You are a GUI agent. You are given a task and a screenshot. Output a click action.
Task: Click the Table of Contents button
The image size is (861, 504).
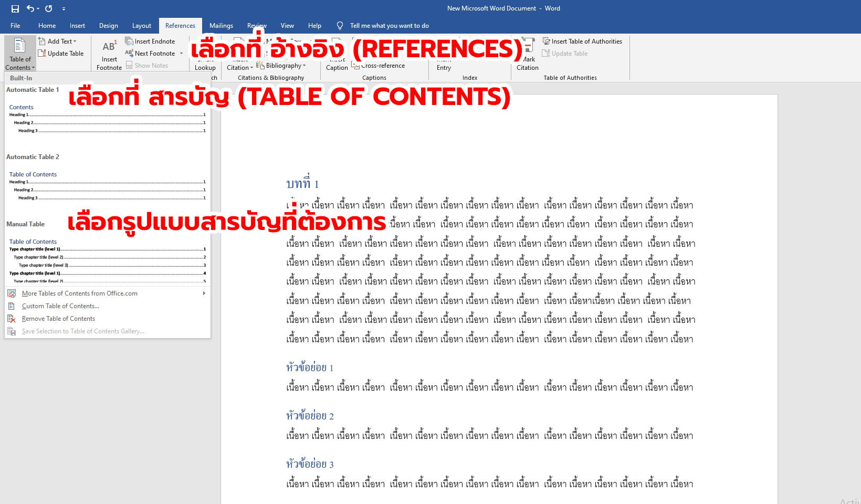pos(20,54)
